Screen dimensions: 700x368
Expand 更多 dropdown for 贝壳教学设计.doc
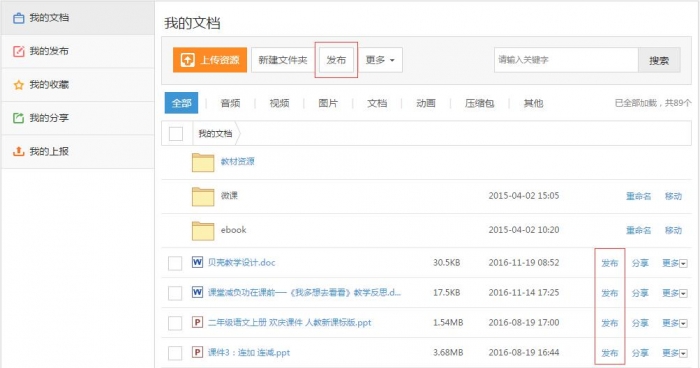pyautogui.click(x=675, y=263)
